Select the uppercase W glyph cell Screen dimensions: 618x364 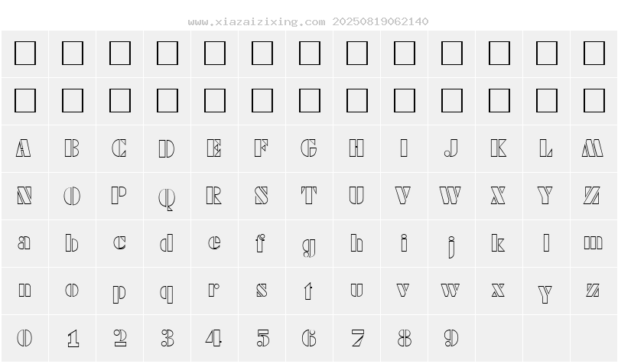pyautogui.click(x=451, y=197)
